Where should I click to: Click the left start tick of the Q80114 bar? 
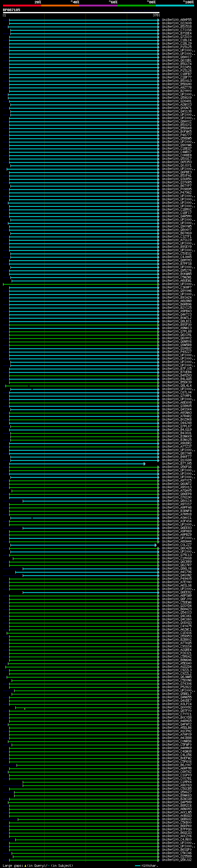[23, 501]
